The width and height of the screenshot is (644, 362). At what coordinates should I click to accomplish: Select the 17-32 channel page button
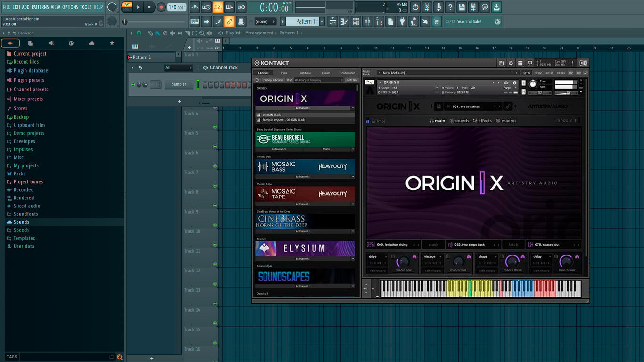[538, 73]
